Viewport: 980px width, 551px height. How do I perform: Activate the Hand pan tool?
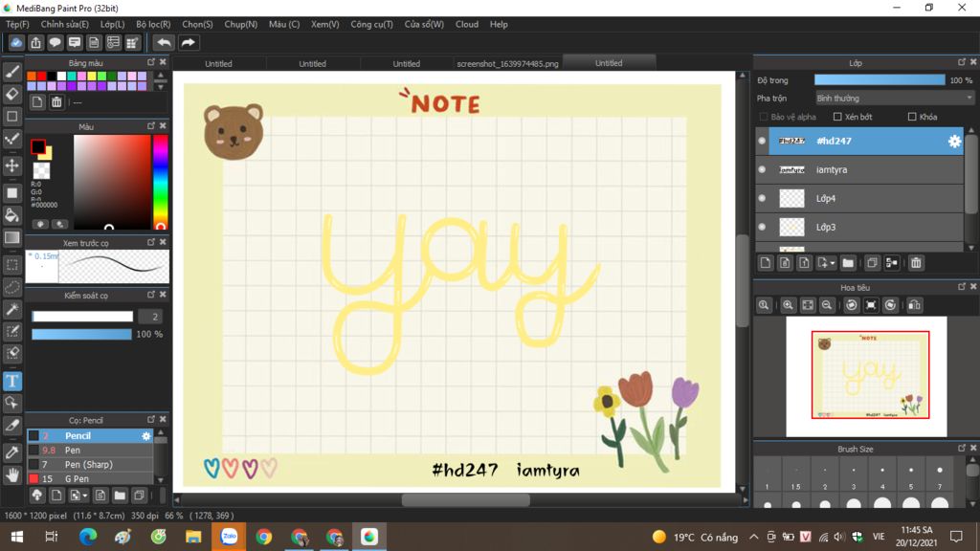click(11, 475)
